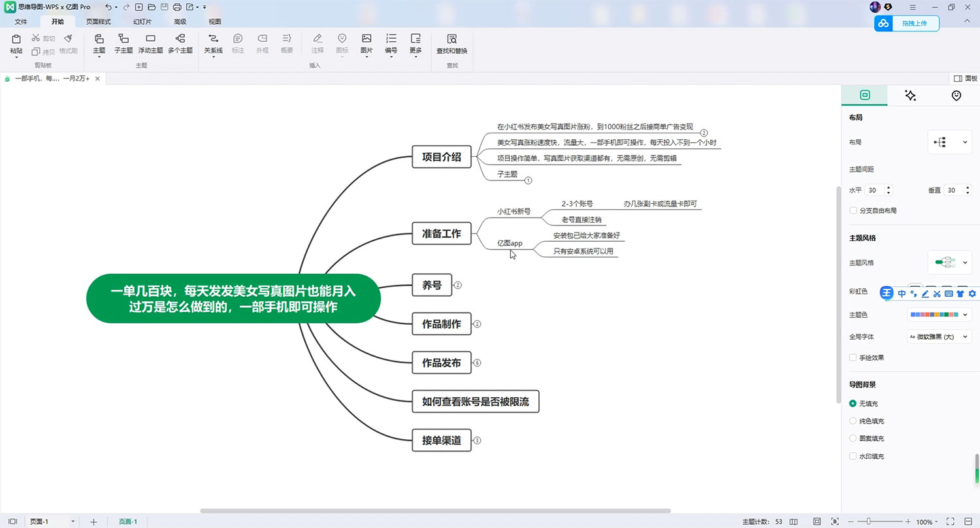The height and width of the screenshot is (528, 980).
Task: Insert a picture using the 图片 icon
Action: pyautogui.click(x=367, y=40)
